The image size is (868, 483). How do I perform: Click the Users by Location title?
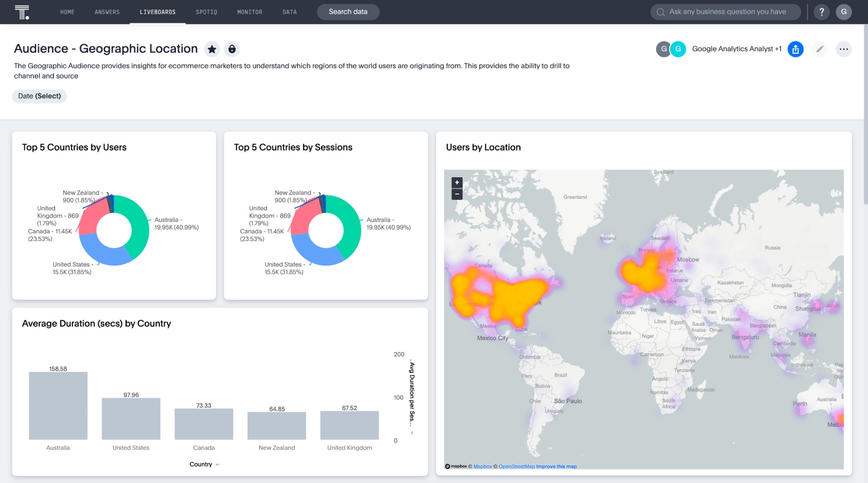click(483, 148)
